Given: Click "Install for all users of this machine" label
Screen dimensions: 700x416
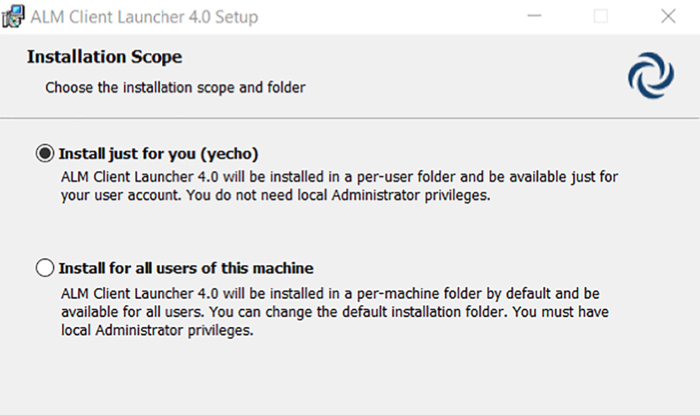Looking at the screenshot, I should pos(187,268).
